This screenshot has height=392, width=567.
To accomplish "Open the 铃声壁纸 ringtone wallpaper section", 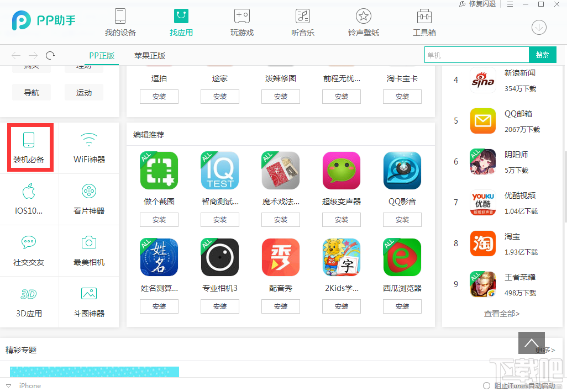I will pos(363,22).
